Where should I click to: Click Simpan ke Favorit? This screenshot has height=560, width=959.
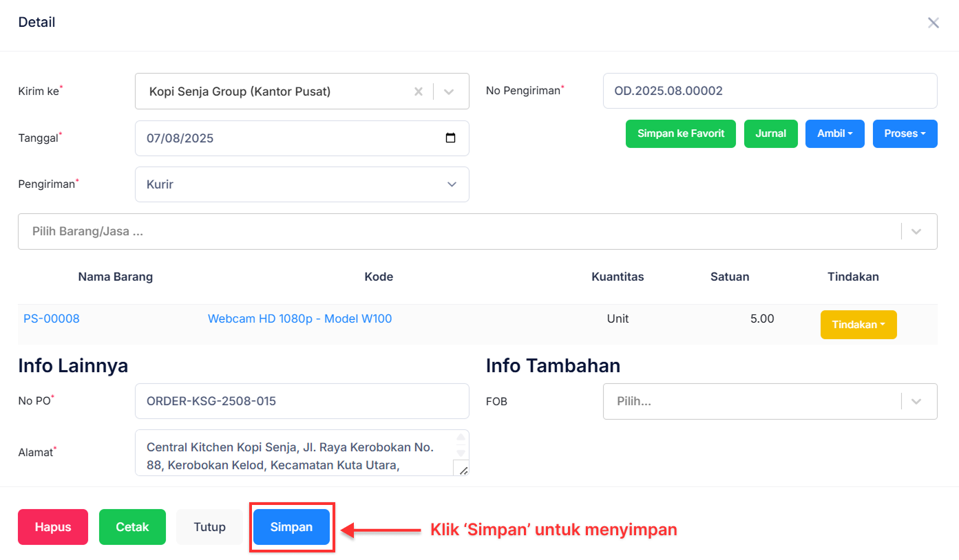click(680, 133)
